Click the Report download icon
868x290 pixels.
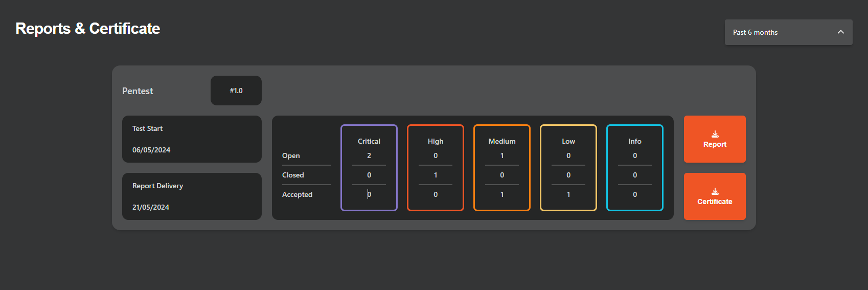(715, 135)
